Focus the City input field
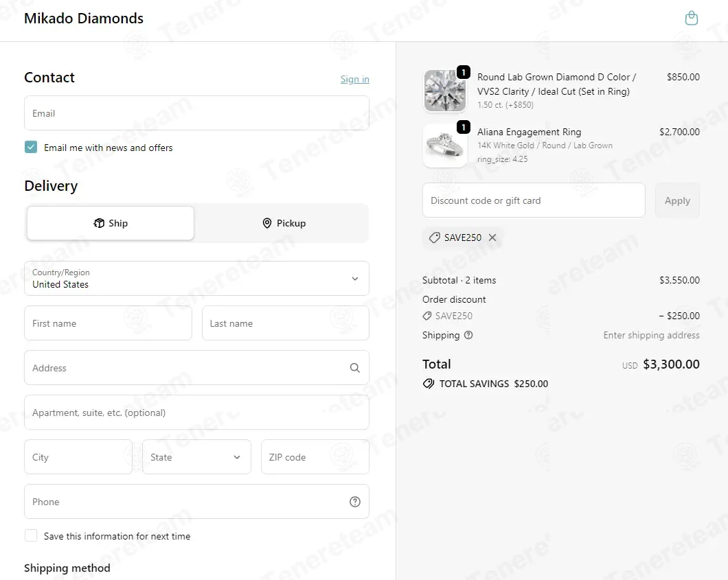 (78, 457)
